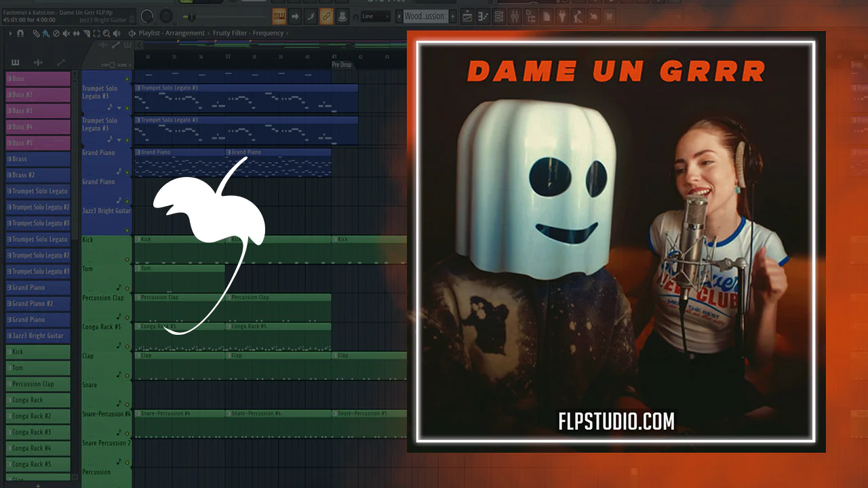Click the stamp icon in the top toolbar
The width and height of the screenshot is (868, 488).
click(342, 16)
